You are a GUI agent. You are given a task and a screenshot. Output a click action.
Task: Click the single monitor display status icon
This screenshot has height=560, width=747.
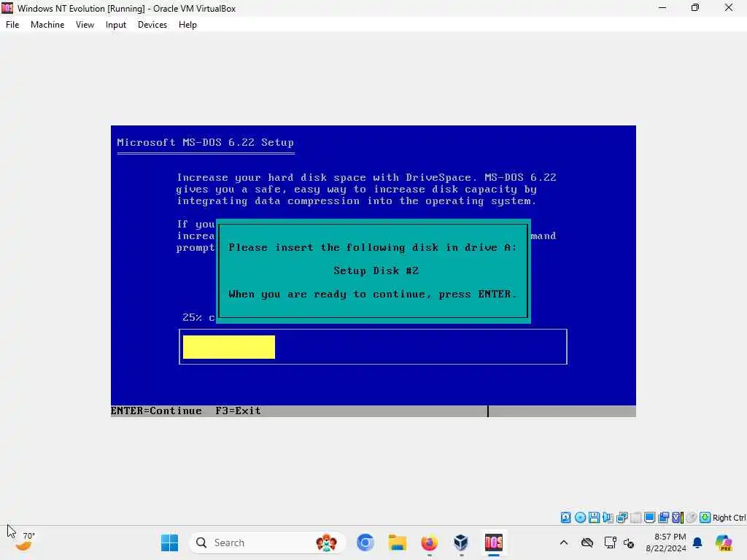point(649,518)
